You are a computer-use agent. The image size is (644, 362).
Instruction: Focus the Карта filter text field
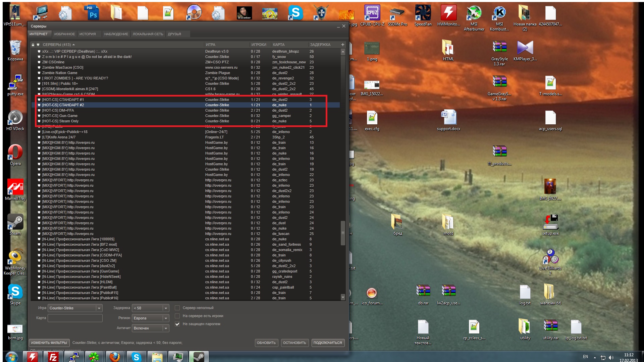click(x=75, y=318)
